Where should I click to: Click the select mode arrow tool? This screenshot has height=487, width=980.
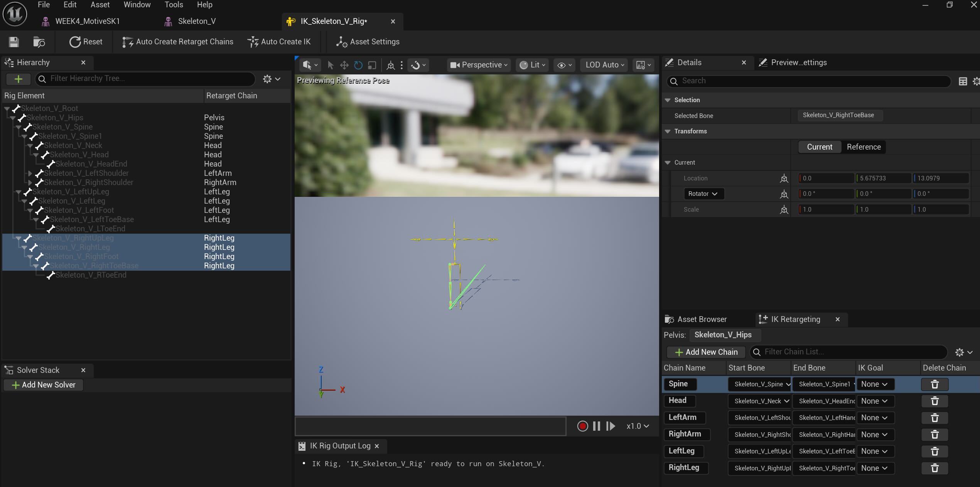(x=330, y=65)
